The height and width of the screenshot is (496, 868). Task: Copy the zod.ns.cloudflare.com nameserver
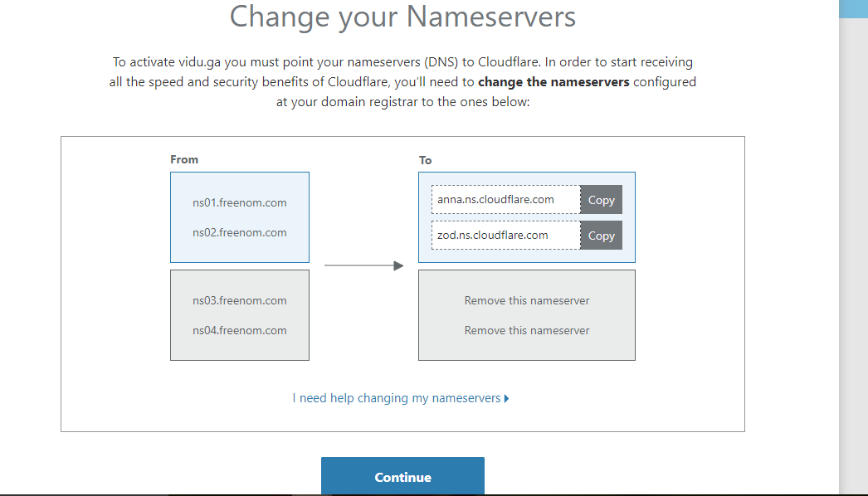(601, 236)
